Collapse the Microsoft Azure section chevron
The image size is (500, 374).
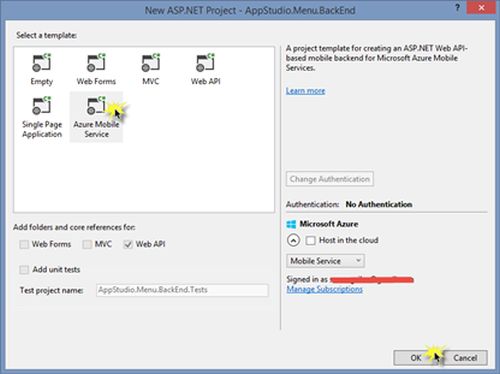click(x=293, y=240)
